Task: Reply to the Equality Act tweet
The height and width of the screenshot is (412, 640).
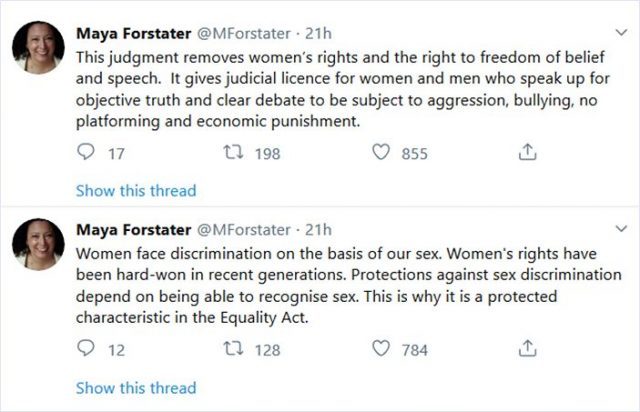Action: pyautogui.click(x=86, y=349)
